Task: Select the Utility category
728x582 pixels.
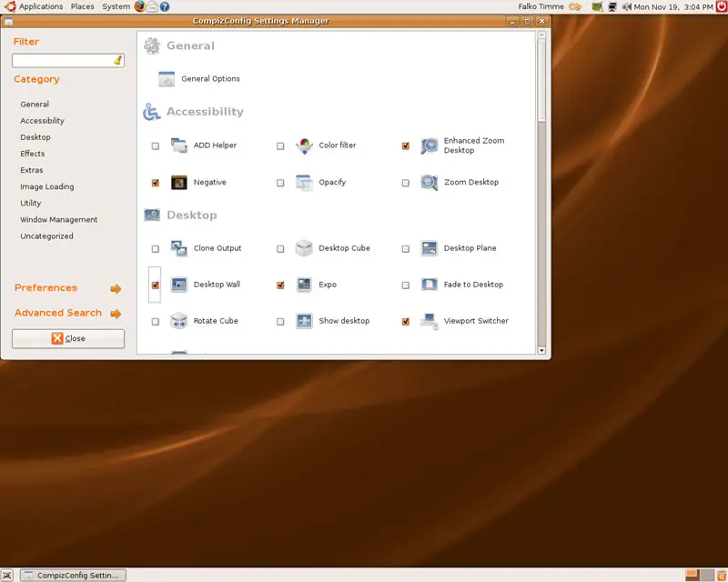Action: pyautogui.click(x=31, y=204)
